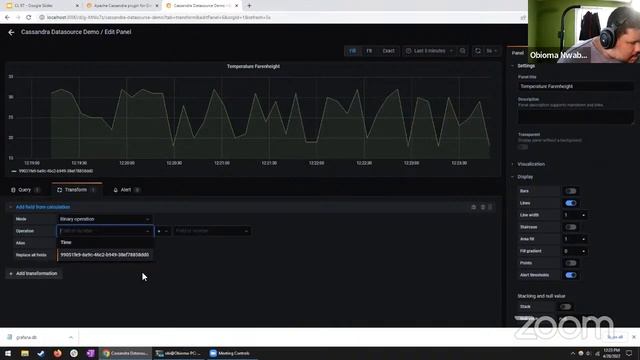Click Add transformation button
640x360 pixels.
(x=34, y=273)
